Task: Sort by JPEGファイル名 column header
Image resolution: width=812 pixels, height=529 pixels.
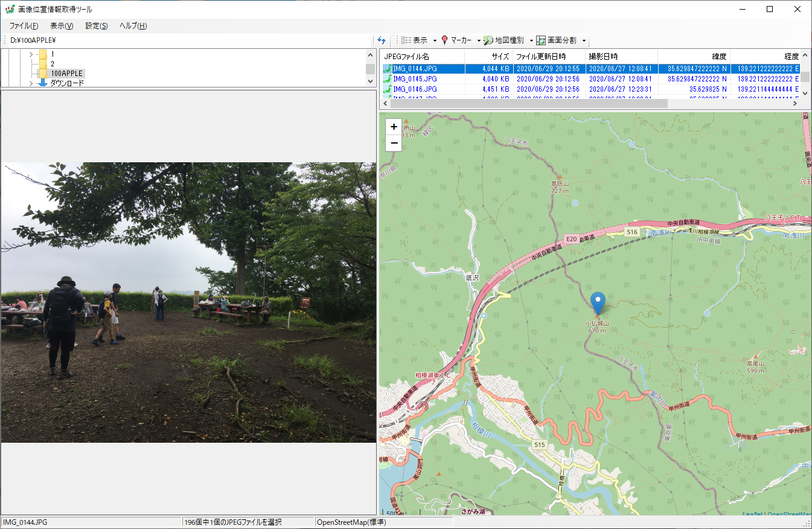Action: pos(423,56)
